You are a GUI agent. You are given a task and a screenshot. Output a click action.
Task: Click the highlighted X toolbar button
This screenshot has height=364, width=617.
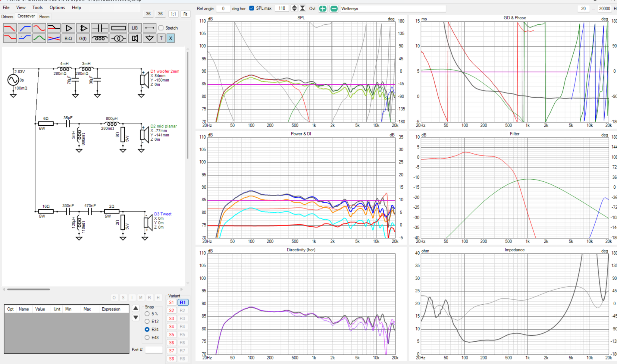coord(171,38)
